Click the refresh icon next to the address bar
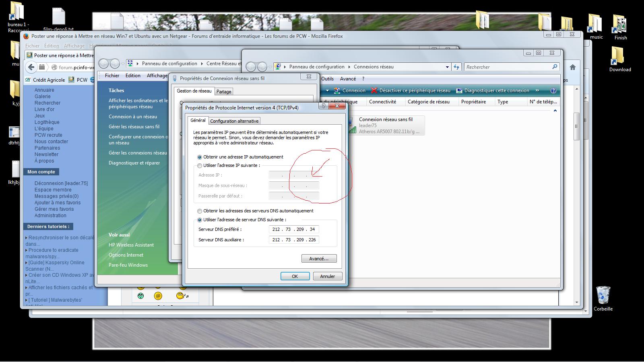This screenshot has height=362, width=644. point(456,67)
